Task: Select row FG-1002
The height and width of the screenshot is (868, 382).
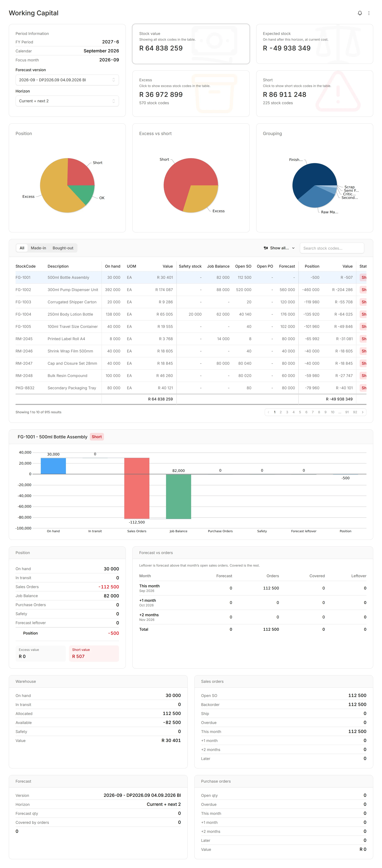Action: (x=191, y=290)
